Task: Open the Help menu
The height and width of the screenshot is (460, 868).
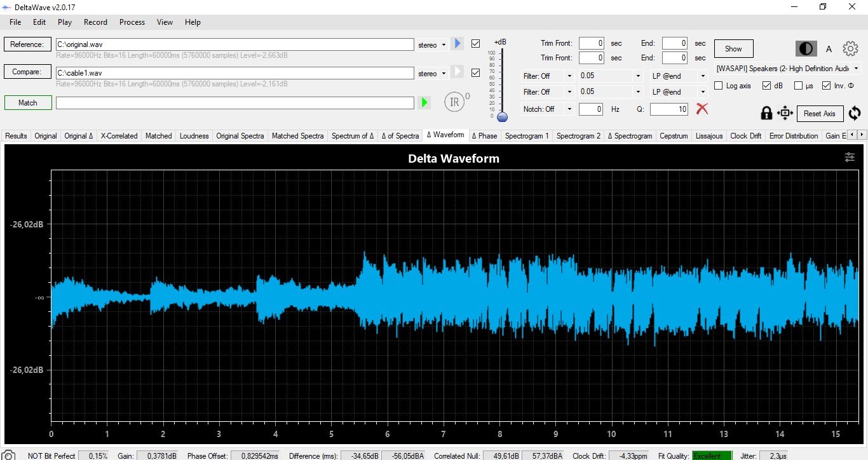Action: (193, 22)
